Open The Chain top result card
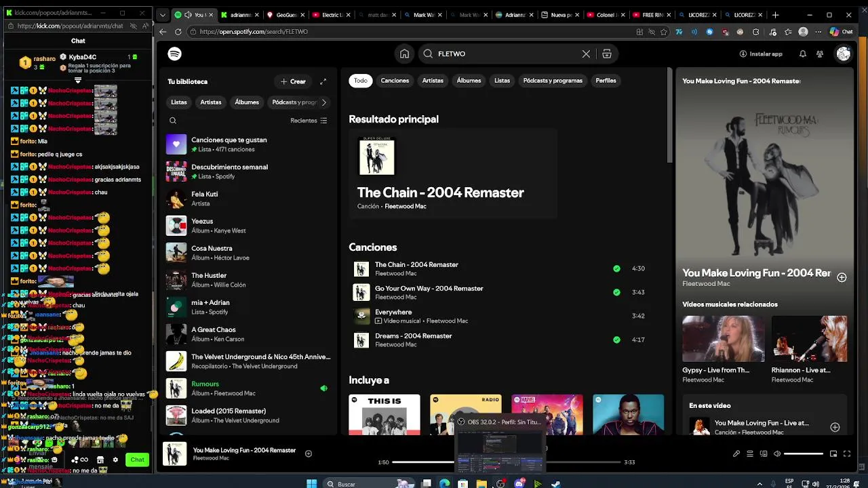 click(x=453, y=174)
